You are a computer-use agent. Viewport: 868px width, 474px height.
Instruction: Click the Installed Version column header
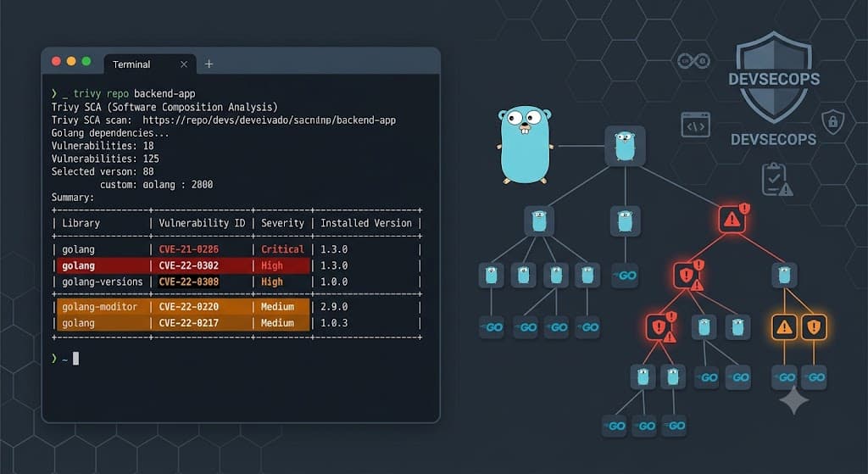(366, 223)
